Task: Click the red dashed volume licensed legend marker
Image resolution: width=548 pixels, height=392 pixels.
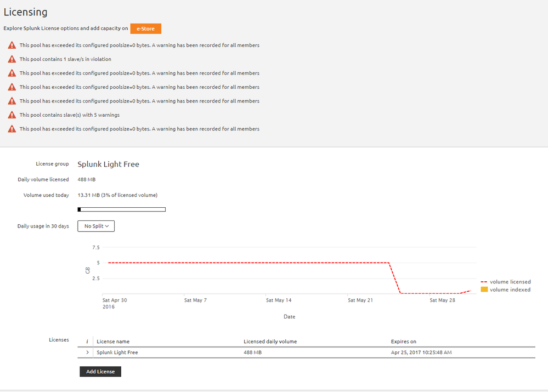Action: (484, 282)
